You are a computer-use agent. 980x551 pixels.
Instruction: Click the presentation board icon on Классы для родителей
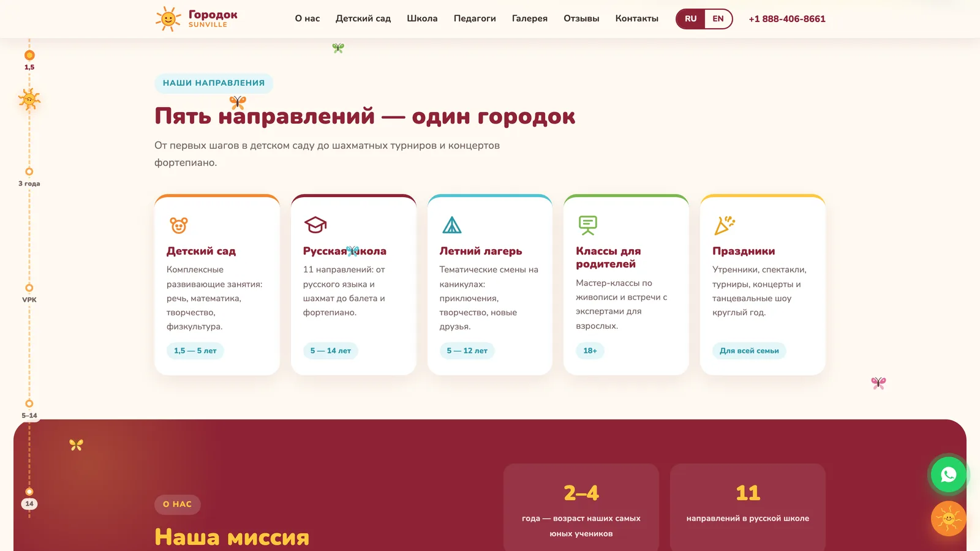click(588, 225)
